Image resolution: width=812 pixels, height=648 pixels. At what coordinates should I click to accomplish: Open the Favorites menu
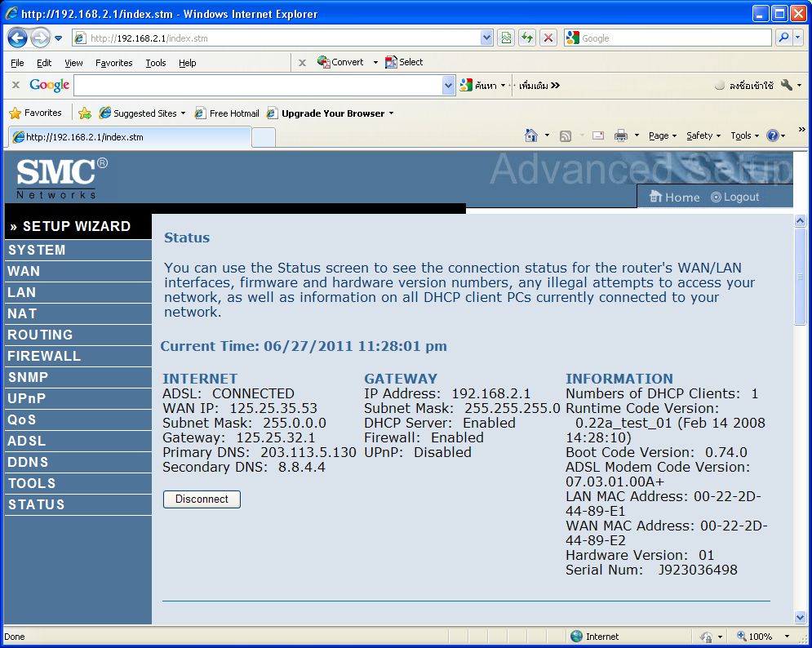click(x=114, y=63)
